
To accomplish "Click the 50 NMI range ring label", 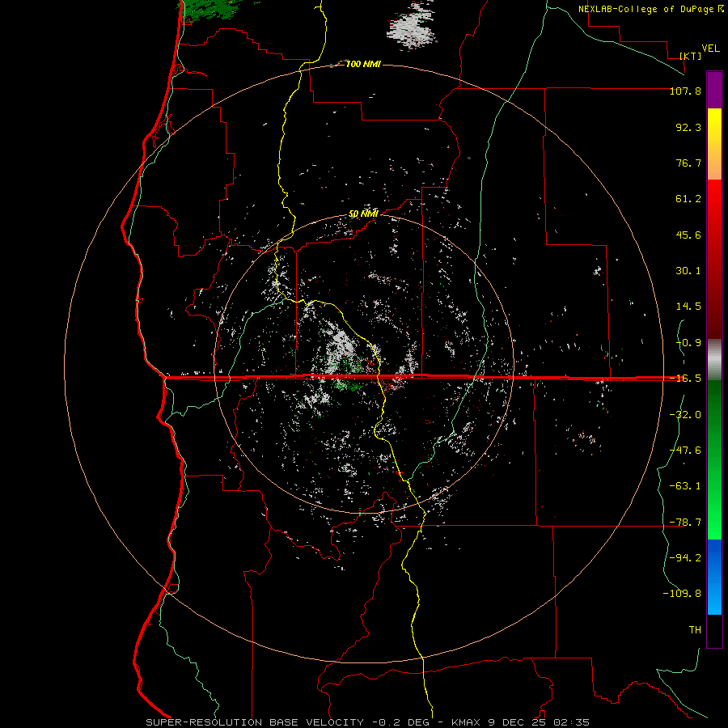I will pos(363,214).
